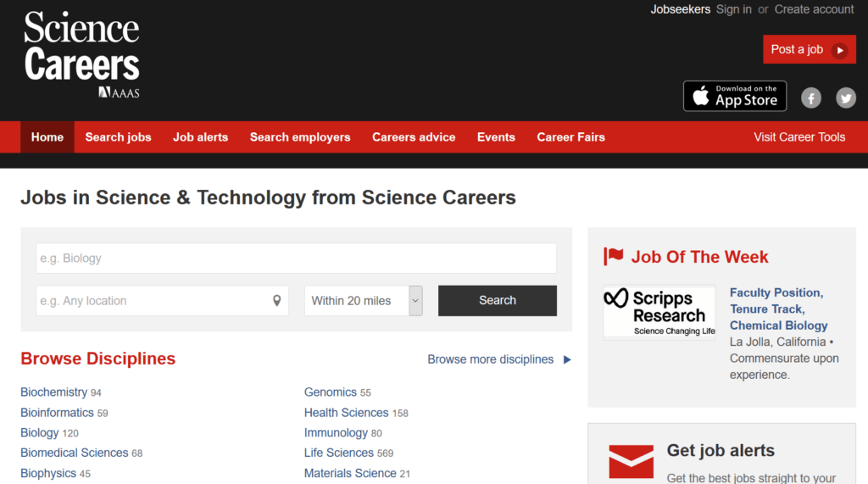Select the Search jobs menu item
Screen dimensions: 868x484
[x=118, y=137]
